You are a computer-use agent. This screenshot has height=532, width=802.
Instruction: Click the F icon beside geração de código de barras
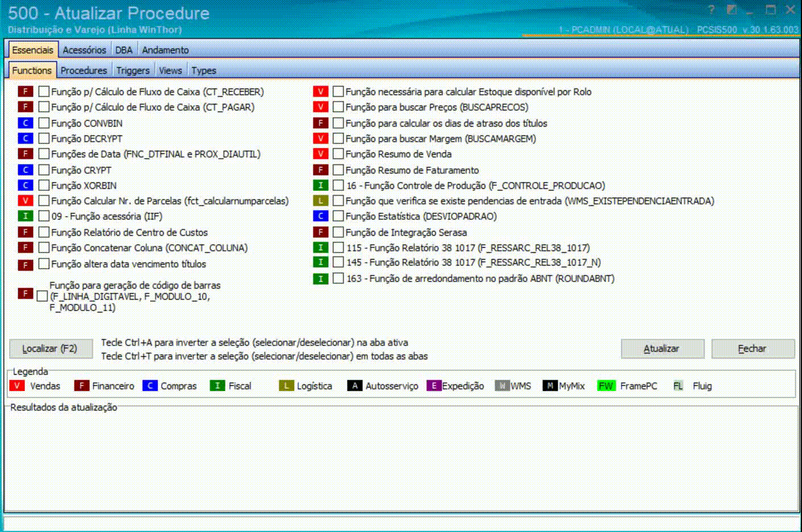point(25,293)
